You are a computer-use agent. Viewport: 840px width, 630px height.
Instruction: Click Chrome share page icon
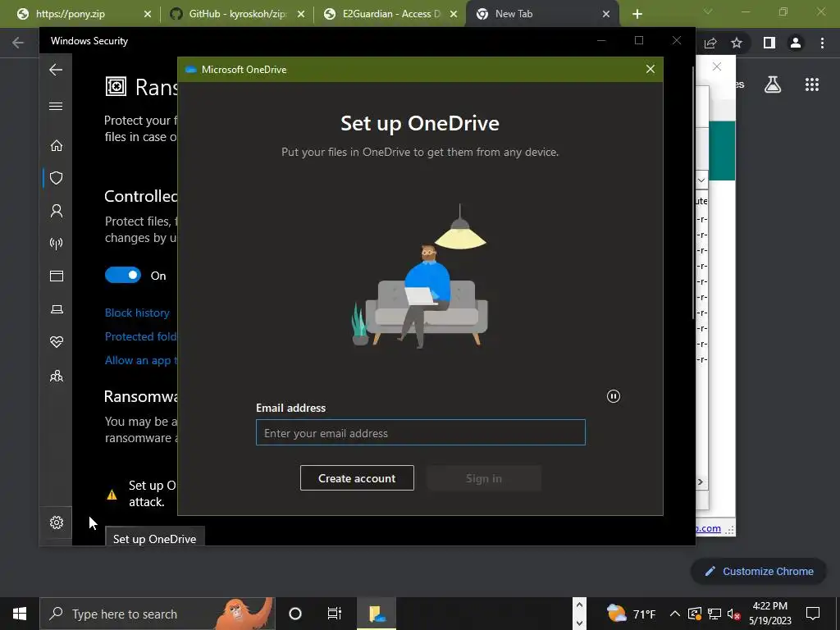coord(710,43)
